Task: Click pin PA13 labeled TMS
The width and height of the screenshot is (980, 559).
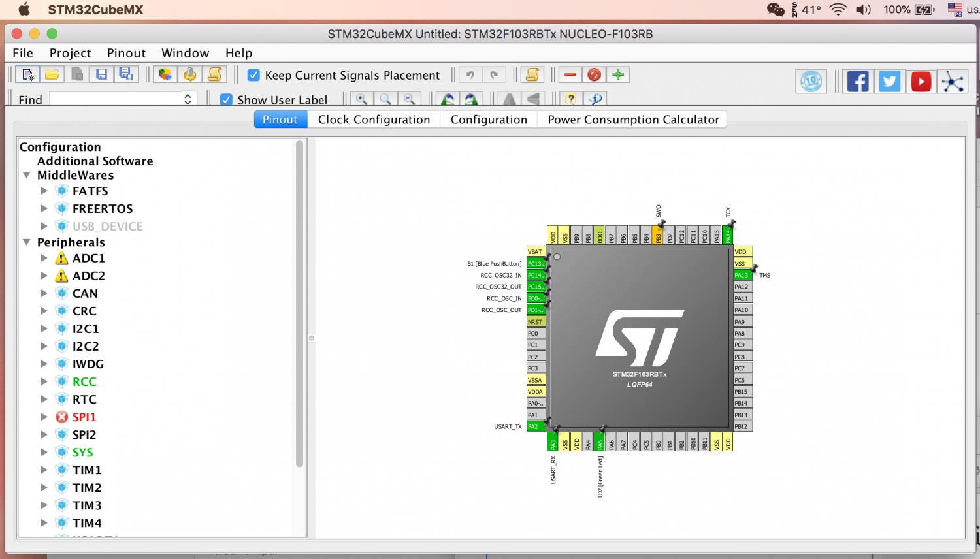Action: 743,275
